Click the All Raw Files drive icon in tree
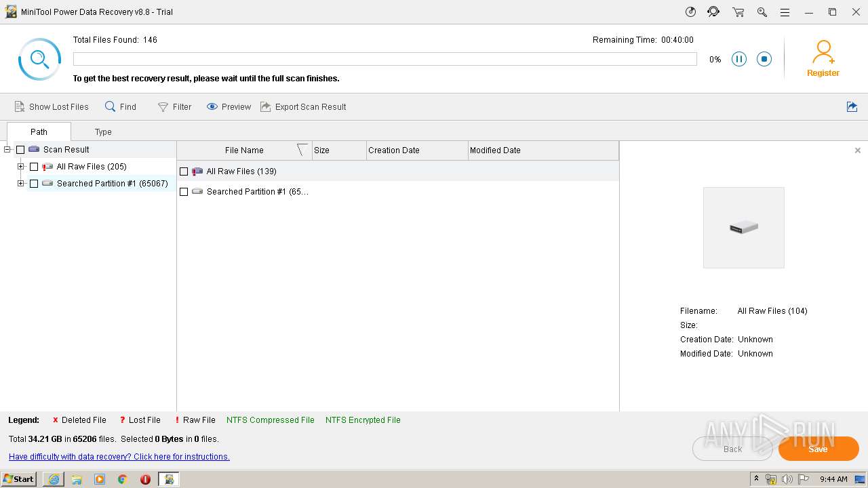The height and width of the screenshot is (488, 868). (x=47, y=167)
